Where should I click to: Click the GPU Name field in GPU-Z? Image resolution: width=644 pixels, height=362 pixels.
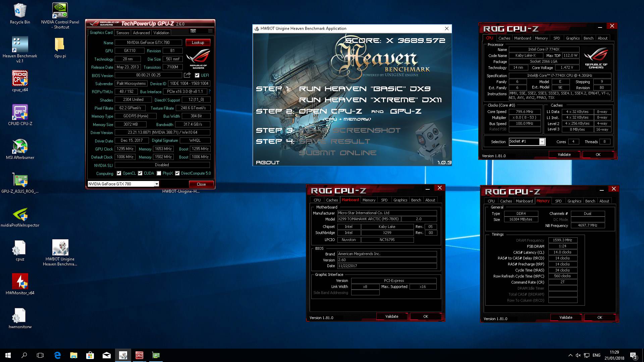tap(148, 43)
